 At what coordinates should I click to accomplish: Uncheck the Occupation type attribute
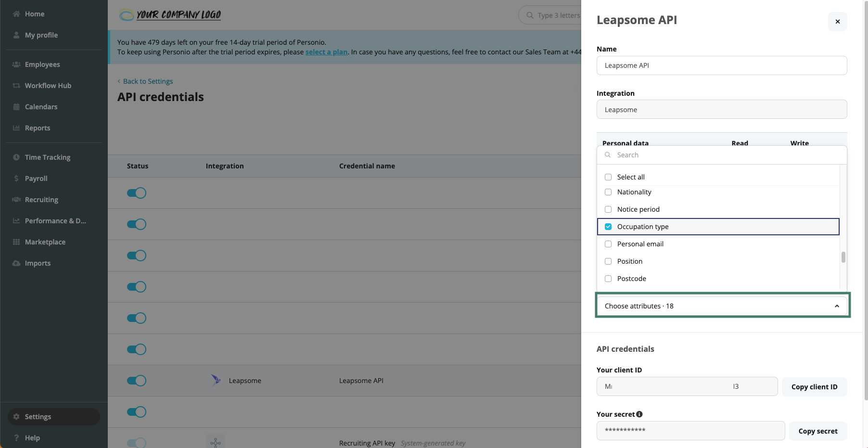(608, 227)
